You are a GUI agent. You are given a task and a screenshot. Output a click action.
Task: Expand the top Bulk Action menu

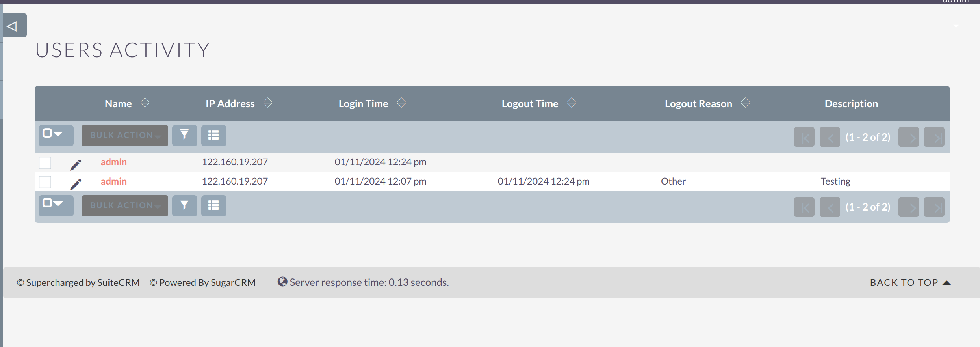point(124,135)
